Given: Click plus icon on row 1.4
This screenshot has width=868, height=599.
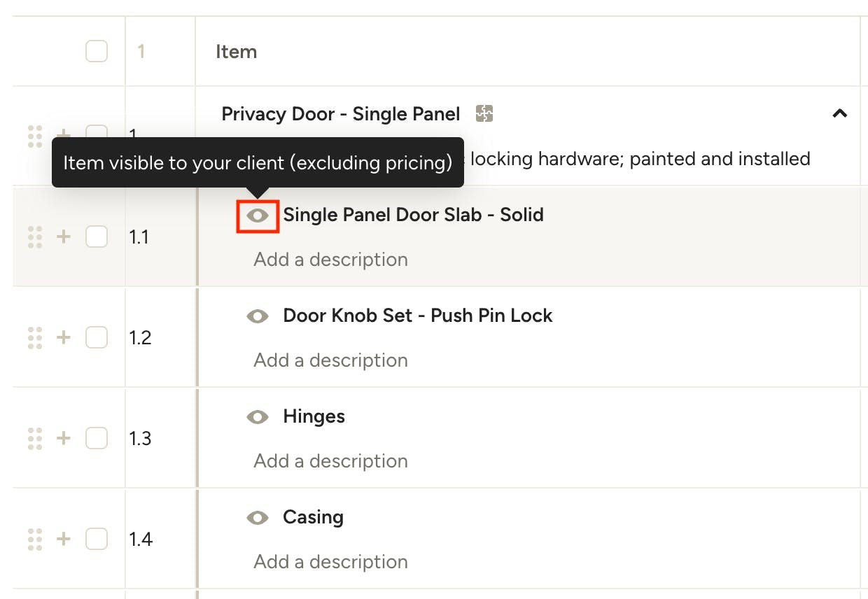Looking at the screenshot, I should (x=64, y=539).
